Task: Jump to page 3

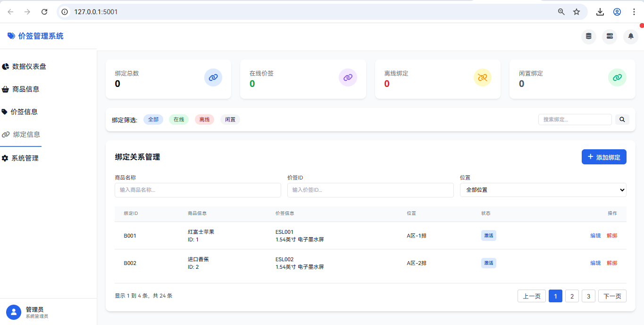Action: point(588,296)
